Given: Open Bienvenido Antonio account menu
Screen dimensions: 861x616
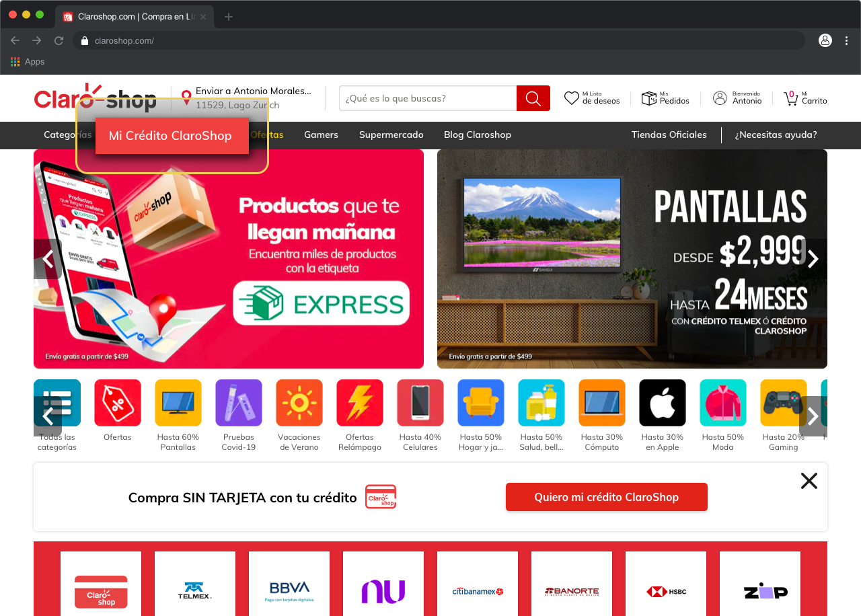Looking at the screenshot, I should pos(738,98).
